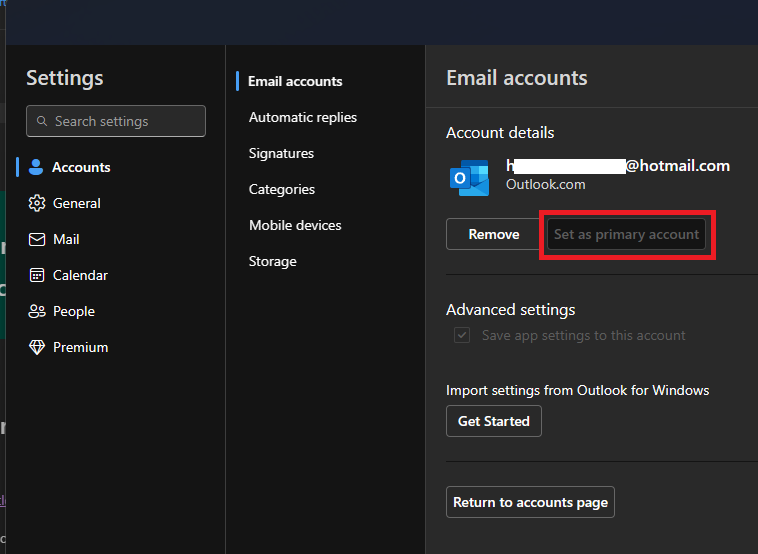
Task: Click Return to accounts page button
Action: pyautogui.click(x=530, y=502)
